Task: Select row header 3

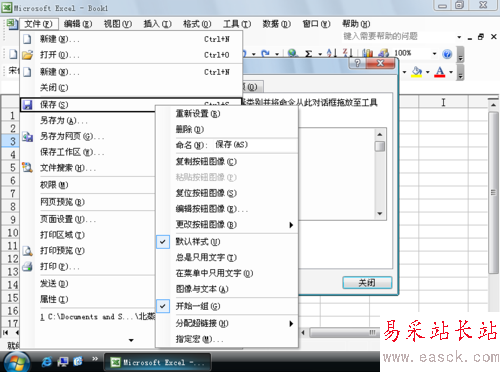Action: point(10,141)
